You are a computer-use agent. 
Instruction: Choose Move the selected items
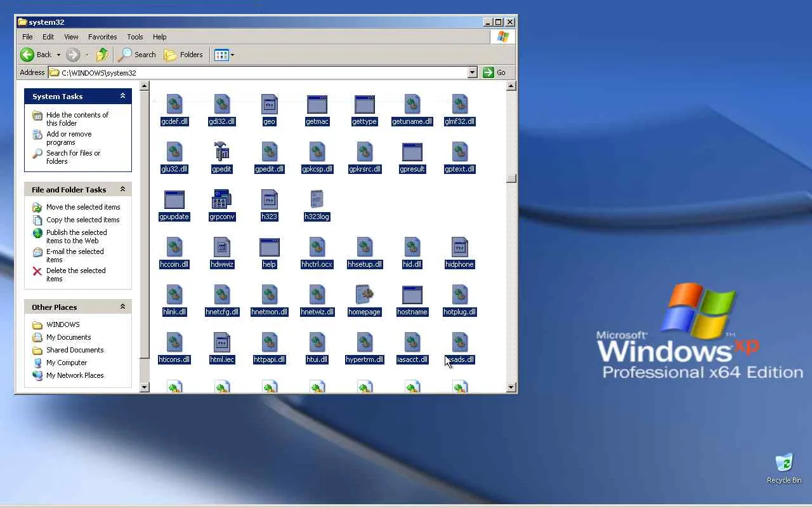click(x=82, y=207)
